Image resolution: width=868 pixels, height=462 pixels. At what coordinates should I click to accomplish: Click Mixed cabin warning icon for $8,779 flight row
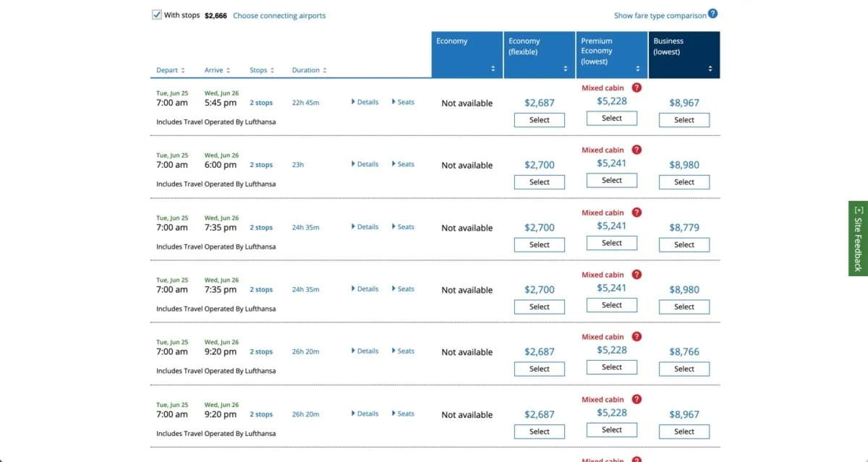637,213
